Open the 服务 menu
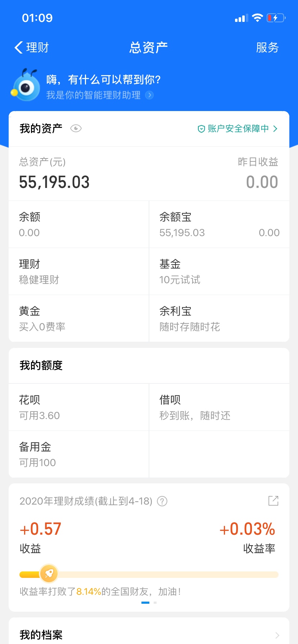Screen dimensions: 298x644 coord(267,47)
